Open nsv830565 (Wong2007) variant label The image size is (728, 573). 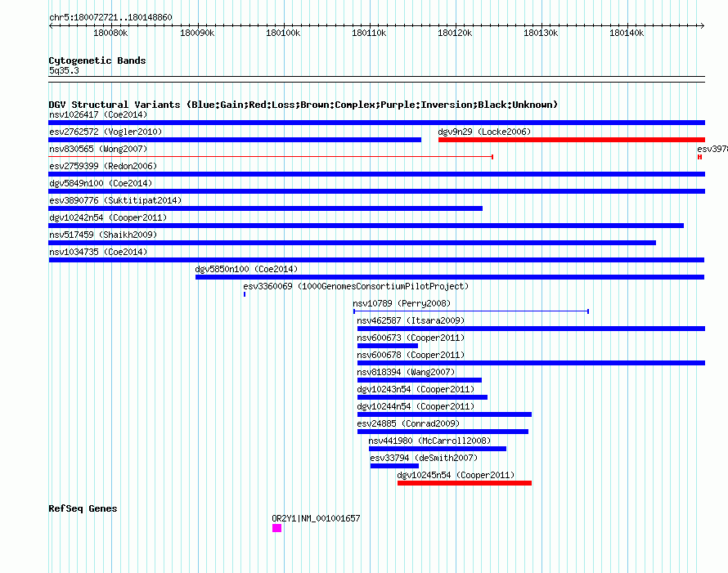coord(98,149)
